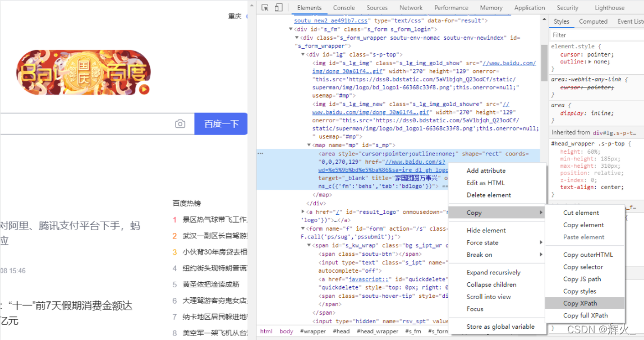Open the Copy submenu entry
Viewport: 644px width, 340px height.
497,213
